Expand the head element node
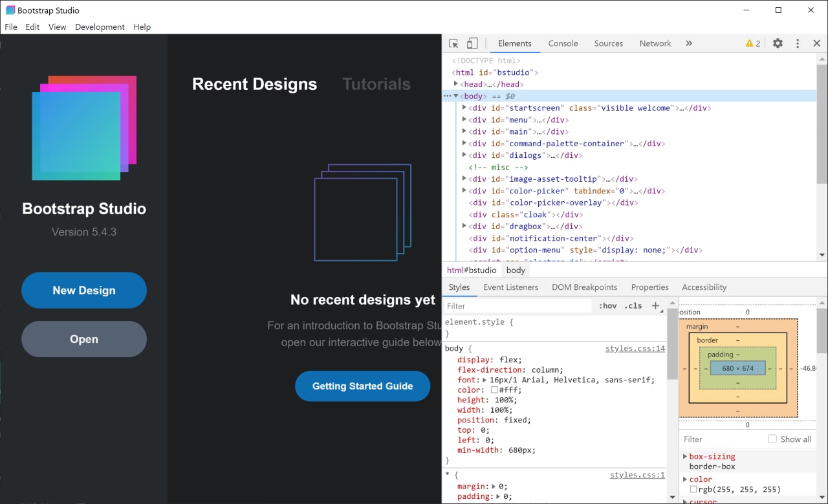This screenshot has width=828, height=504. click(456, 84)
